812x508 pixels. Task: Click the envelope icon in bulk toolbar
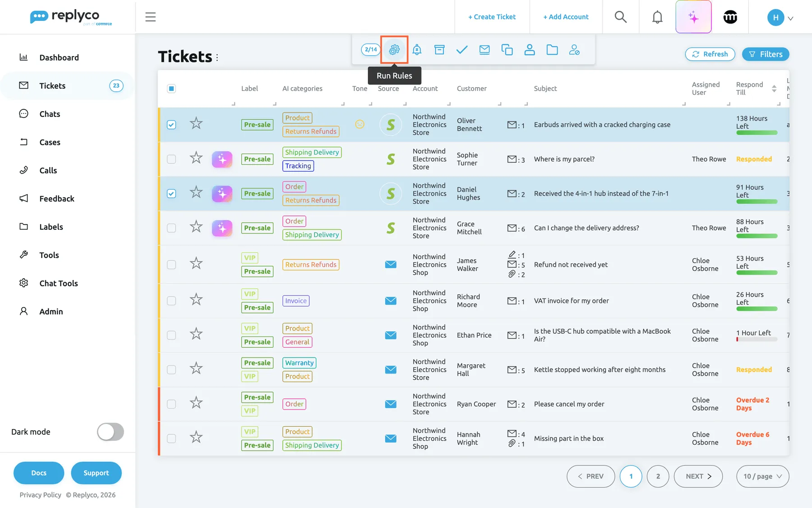click(484, 50)
